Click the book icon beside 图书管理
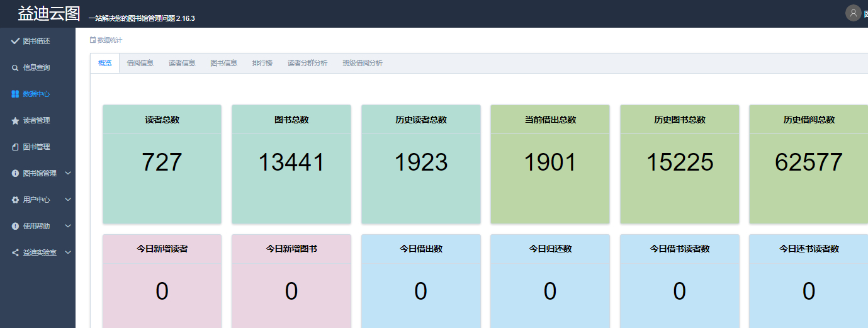The width and height of the screenshot is (868, 328). pos(15,147)
